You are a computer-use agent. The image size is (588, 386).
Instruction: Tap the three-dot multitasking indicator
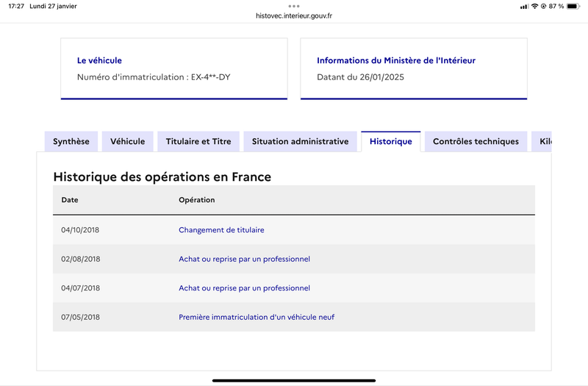[x=294, y=6]
